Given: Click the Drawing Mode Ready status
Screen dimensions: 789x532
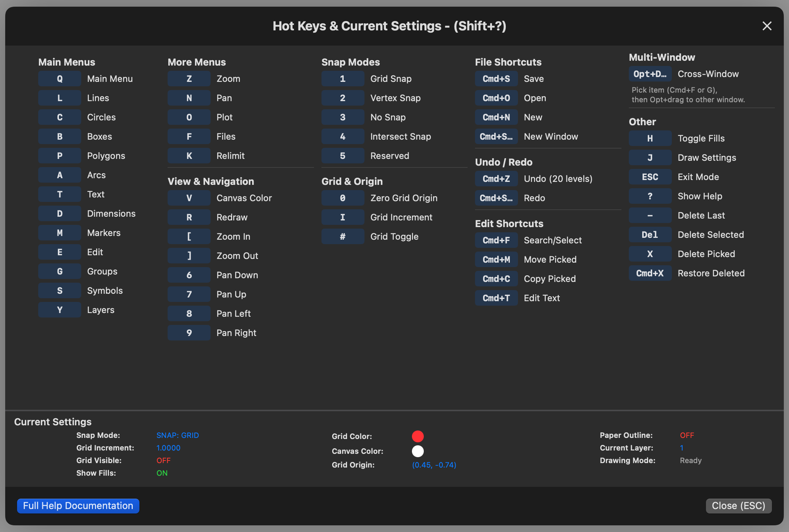Looking at the screenshot, I should point(691,460).
